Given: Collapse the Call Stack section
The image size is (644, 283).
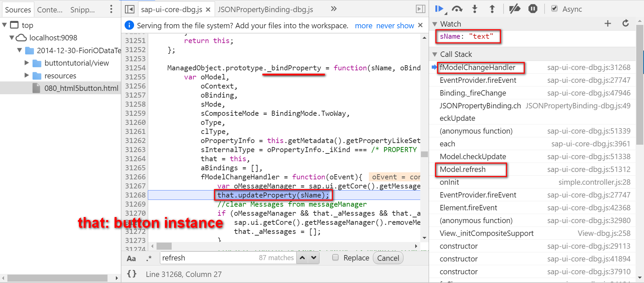Looking at the screenshot, I should [x=435, y=54].
